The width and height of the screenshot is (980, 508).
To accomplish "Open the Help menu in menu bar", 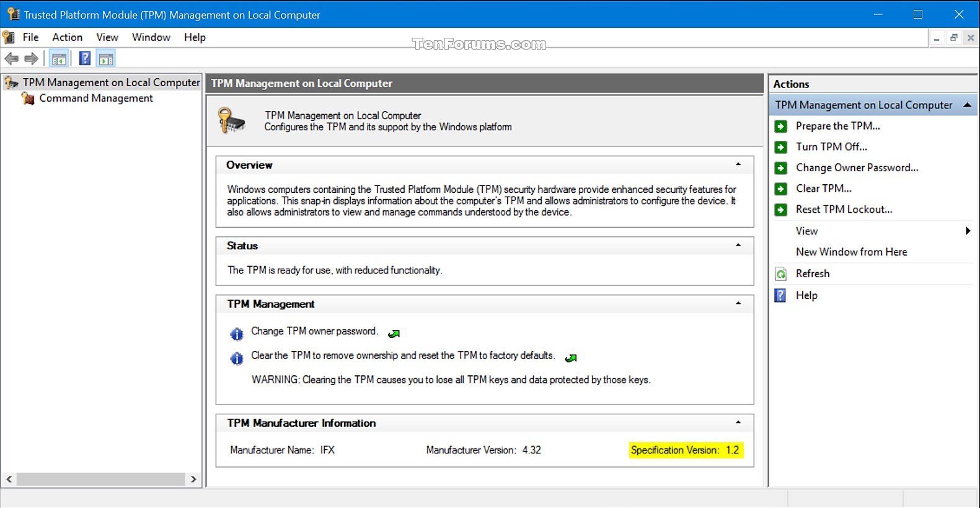I will tap(195, 37).
